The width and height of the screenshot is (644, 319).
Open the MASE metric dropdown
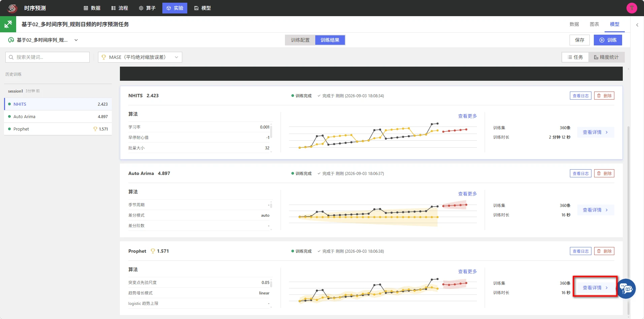[x=140, y=57]
